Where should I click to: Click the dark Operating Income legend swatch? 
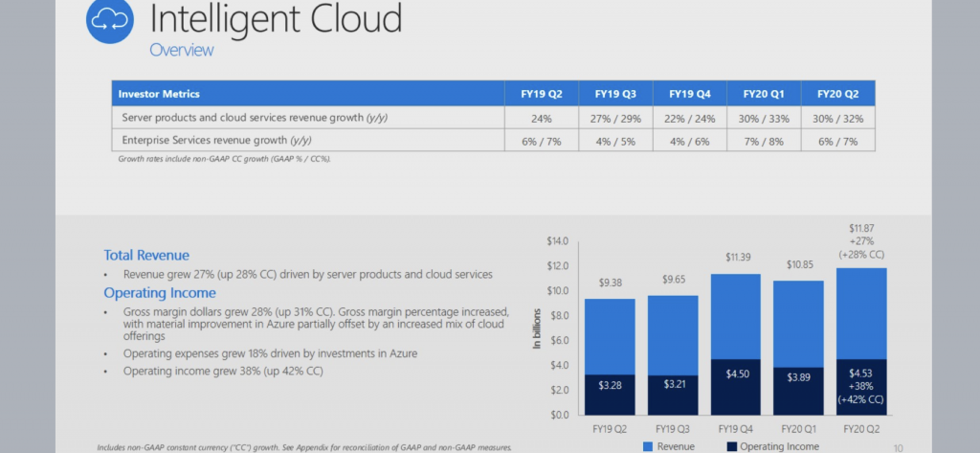[732, 446]
